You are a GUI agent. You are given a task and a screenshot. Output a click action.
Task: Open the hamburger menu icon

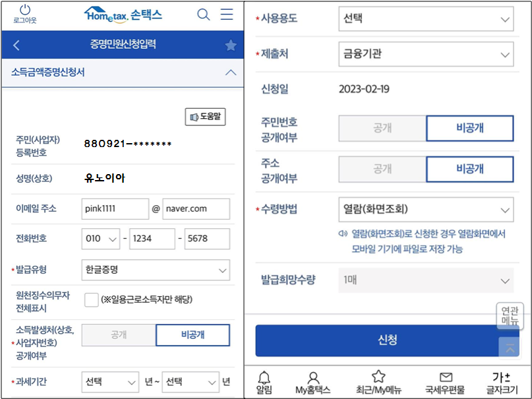(227, 14)
